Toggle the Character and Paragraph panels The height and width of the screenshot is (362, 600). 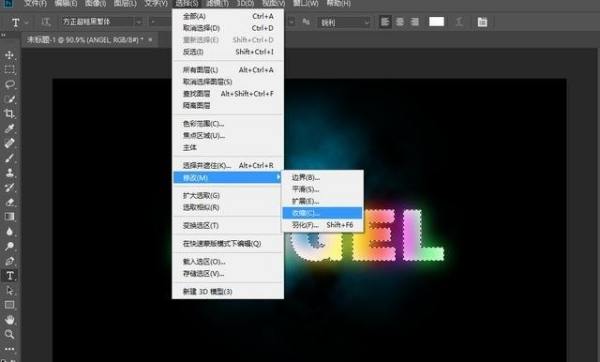tap(482, 22)
